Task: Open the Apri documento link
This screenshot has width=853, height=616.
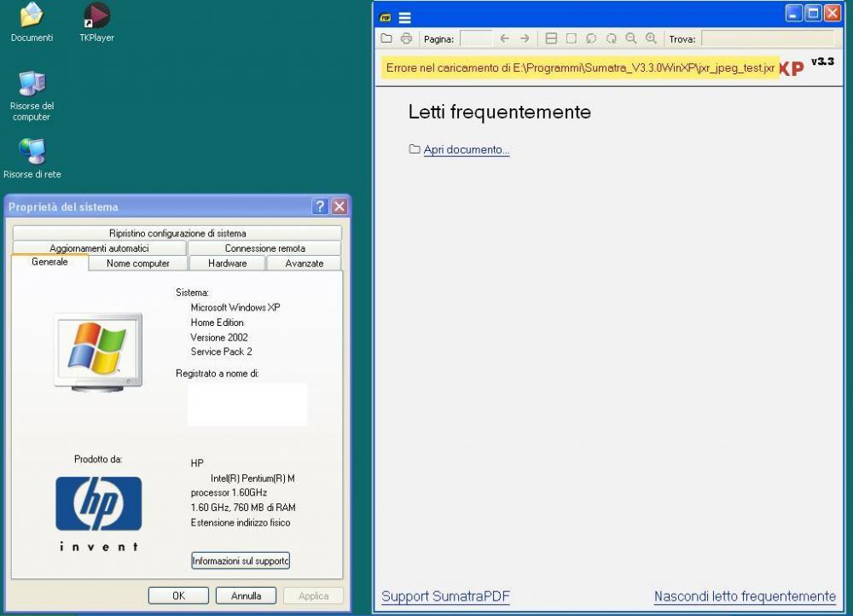Action: (x=466, y=150)
